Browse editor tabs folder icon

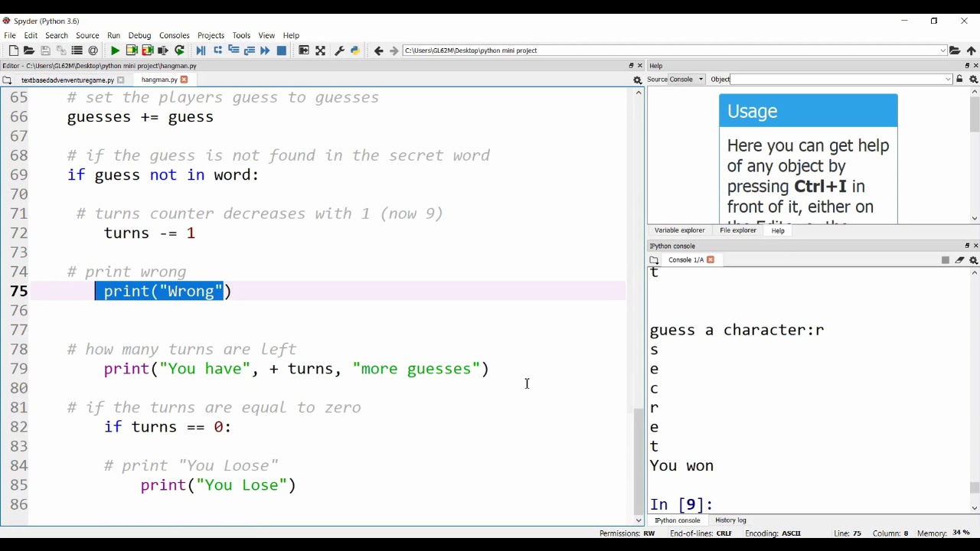[x=7, y=80]
